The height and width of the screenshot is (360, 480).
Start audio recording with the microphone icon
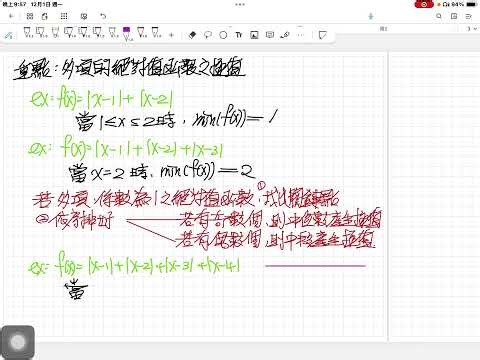[x=371, y=16]
